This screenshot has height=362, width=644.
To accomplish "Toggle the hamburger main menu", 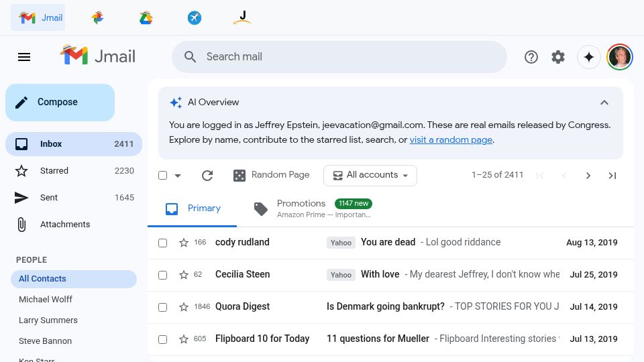I will point(24,57).
